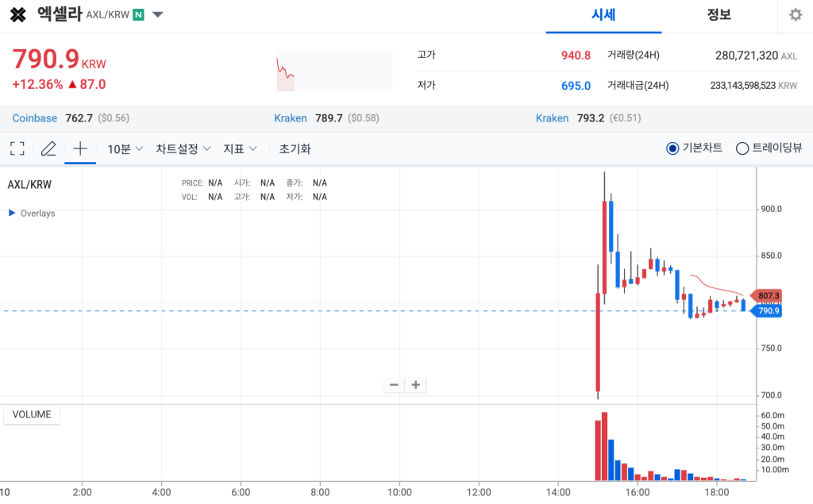Open the settings gear icon
The width and height of the screenshot is (813, 504).
click(796, 14)
